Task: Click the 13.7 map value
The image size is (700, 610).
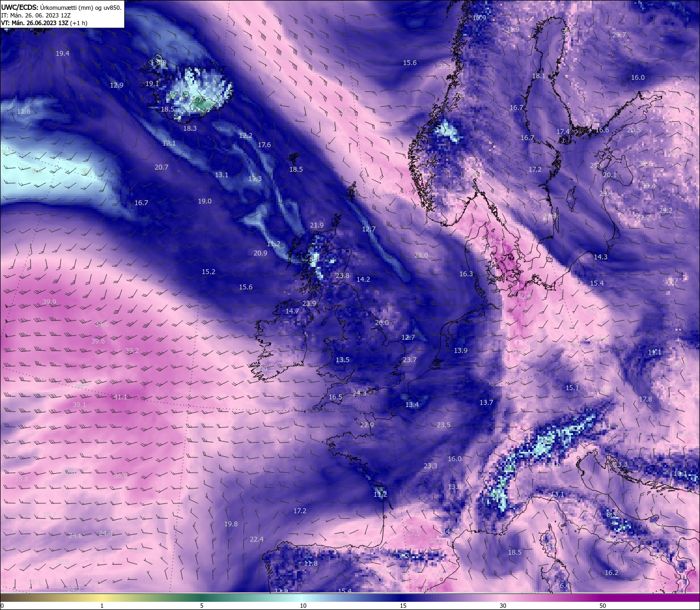Action: (x=486, y=403)
